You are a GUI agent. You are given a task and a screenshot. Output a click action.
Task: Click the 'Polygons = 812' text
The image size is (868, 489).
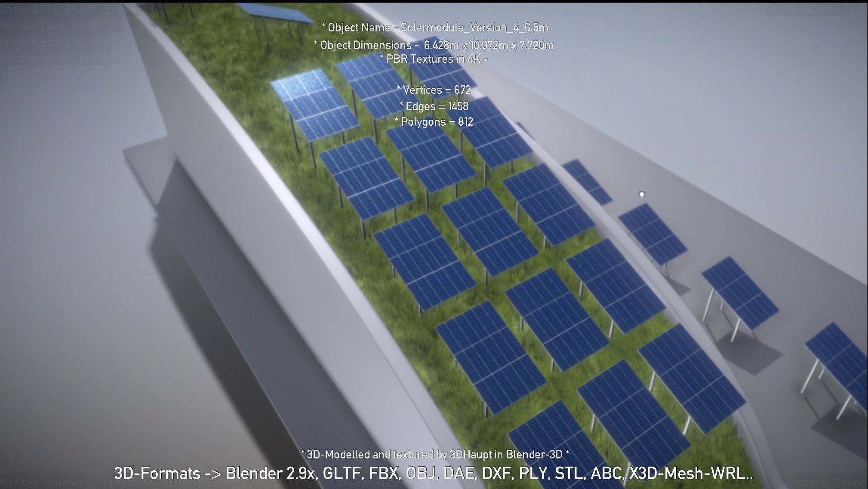434,122
